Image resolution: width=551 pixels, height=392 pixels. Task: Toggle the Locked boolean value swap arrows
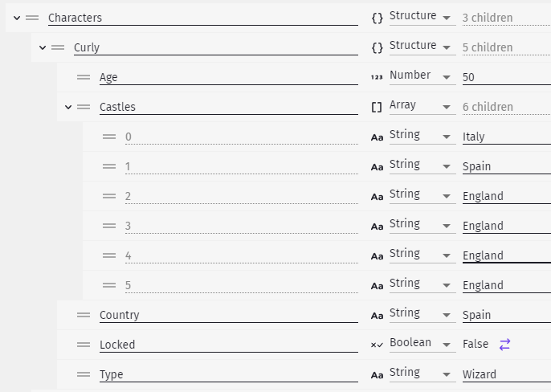coord(504,345)
